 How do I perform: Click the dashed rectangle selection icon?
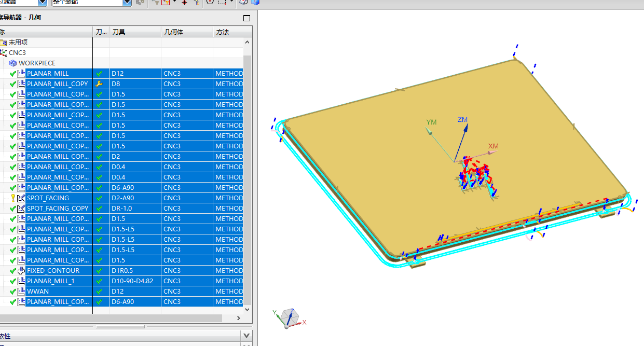222,3
